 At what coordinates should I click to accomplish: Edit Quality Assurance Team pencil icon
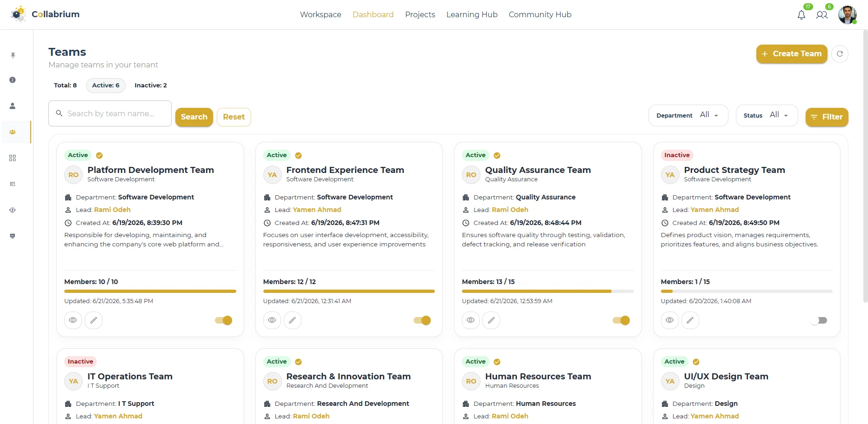491,320
